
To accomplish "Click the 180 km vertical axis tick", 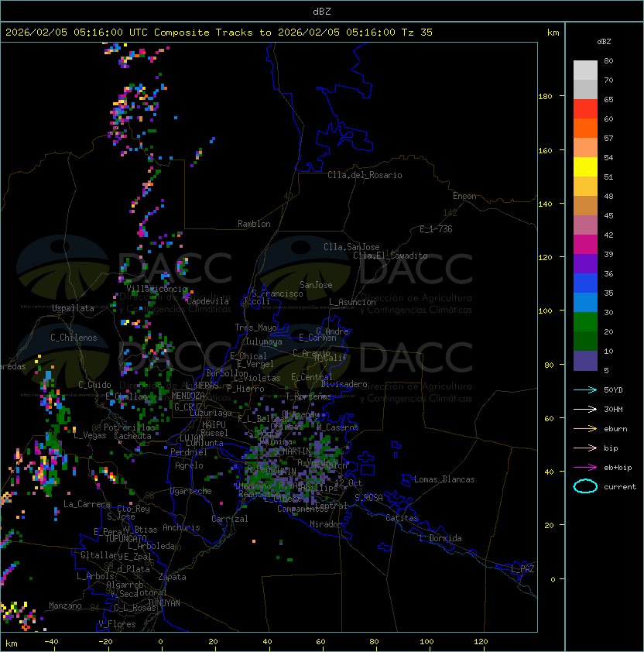I will (545, 97).
